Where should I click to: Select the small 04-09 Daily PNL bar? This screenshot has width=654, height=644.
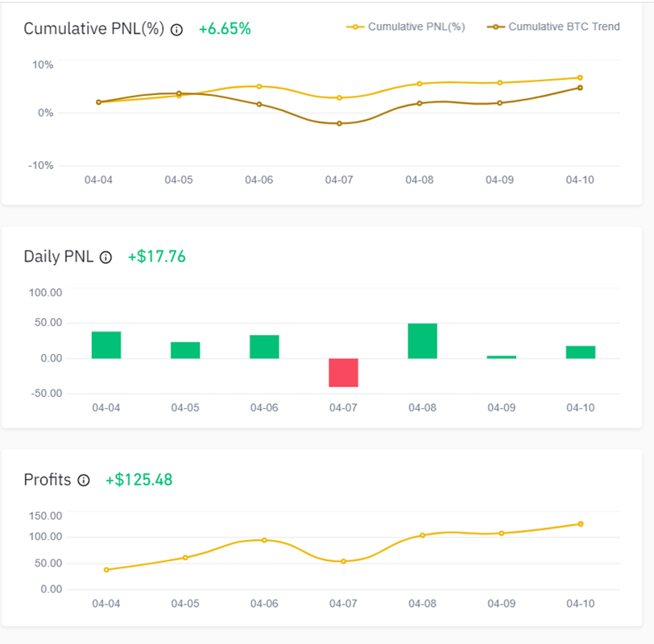pos(501,357)
